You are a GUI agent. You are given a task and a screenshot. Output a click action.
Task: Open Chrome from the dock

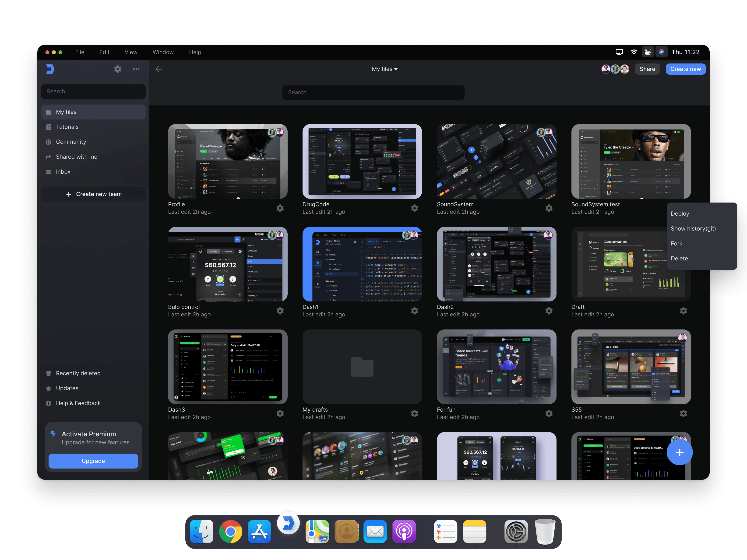[x=230, y=532]
